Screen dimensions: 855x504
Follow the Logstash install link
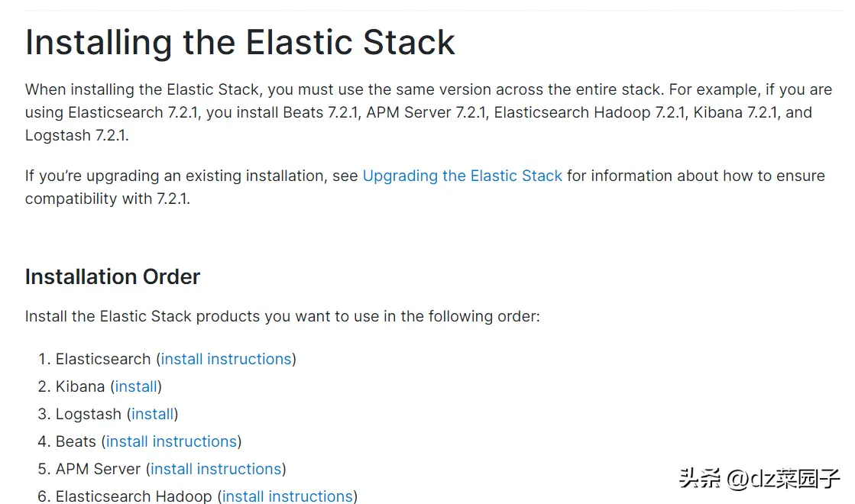tap(152, 414)
